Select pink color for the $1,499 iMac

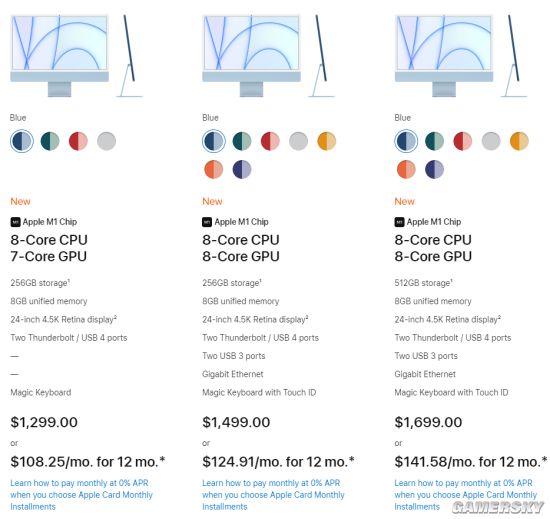click(x=270, y=141)
